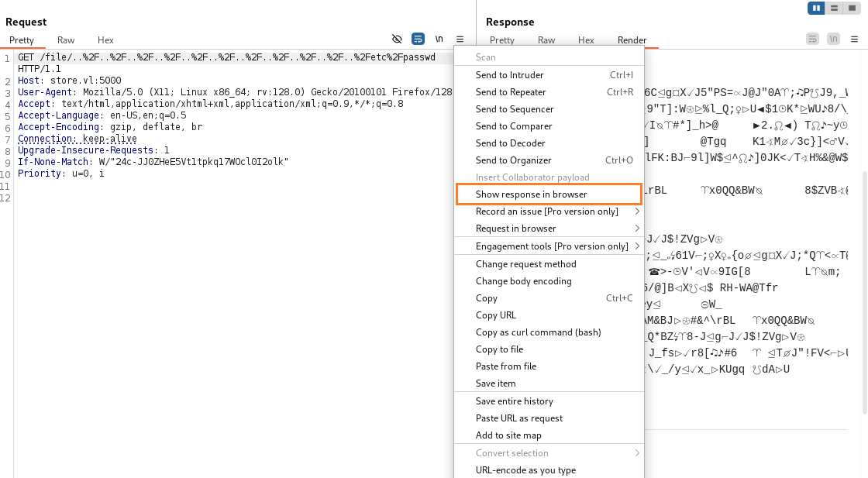Screen dimensions: 868x478
Task: Toggle word wrap in the Request editor
Action: coord(418,39)
